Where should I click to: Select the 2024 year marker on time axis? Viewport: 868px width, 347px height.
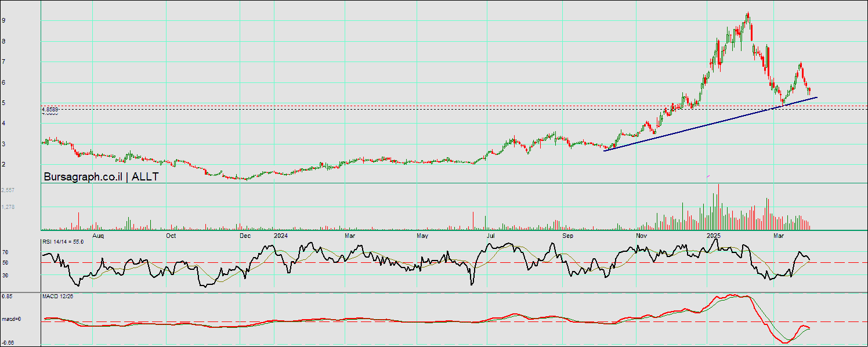click(x=281, y=236)
